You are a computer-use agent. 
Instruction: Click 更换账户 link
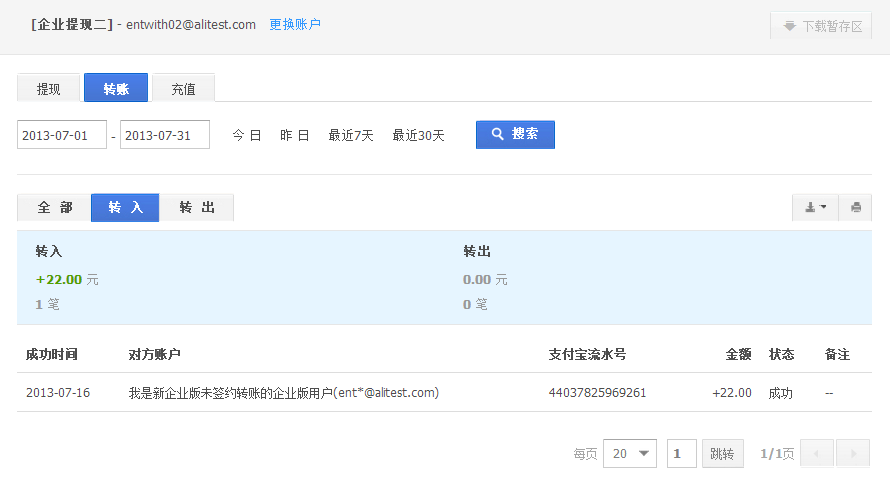(295, 24)
